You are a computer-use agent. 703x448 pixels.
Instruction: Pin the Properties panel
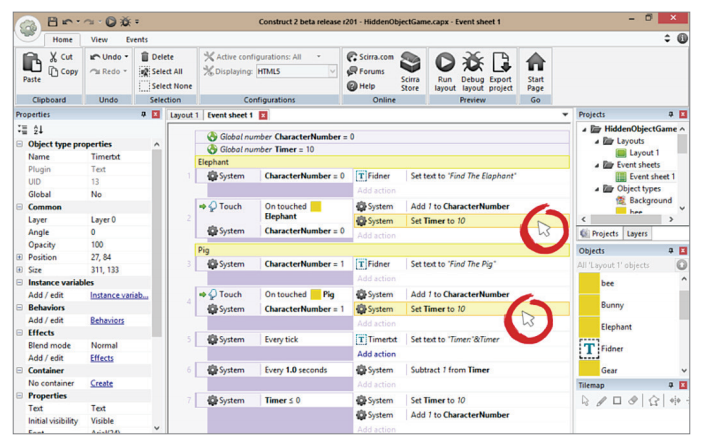[x=143, y=114]
